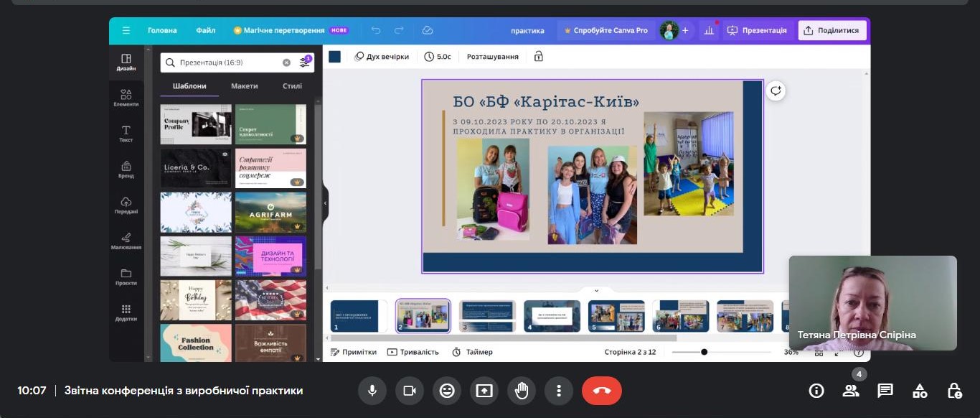Open the analytics chart icon in header
The width and height of the screenshot is (980, 418).
709,30
